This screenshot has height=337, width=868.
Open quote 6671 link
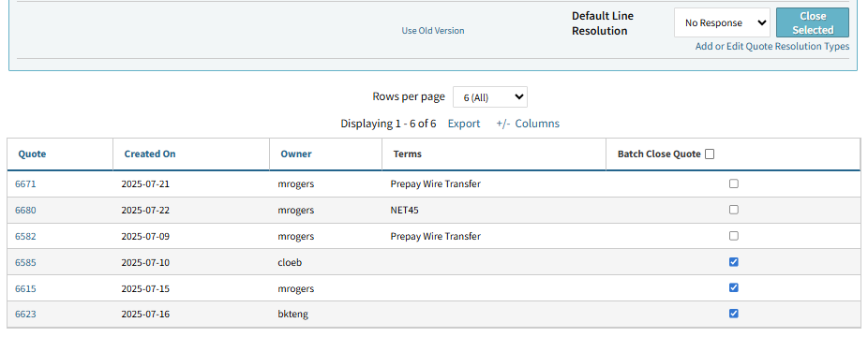(25, 184)
